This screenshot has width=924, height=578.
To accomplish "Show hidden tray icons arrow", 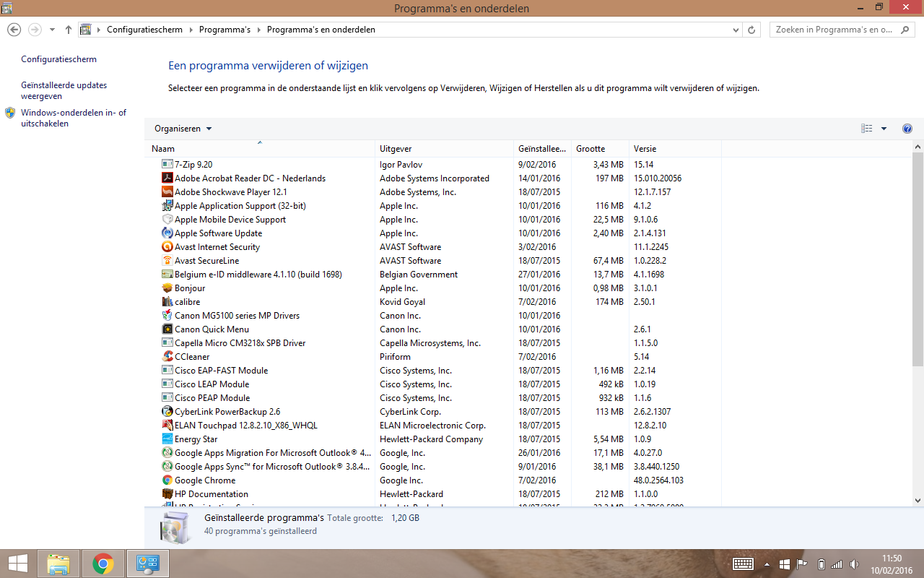I will coord(767,564).
